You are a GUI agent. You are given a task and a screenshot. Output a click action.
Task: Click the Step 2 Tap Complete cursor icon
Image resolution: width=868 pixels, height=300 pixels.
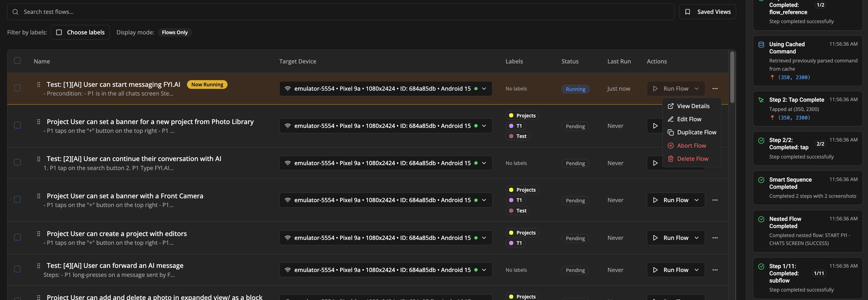click(x=761, y=100)
